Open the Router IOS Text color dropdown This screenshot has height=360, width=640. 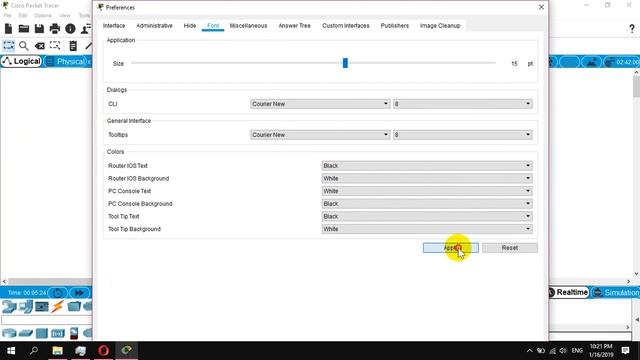427,166
